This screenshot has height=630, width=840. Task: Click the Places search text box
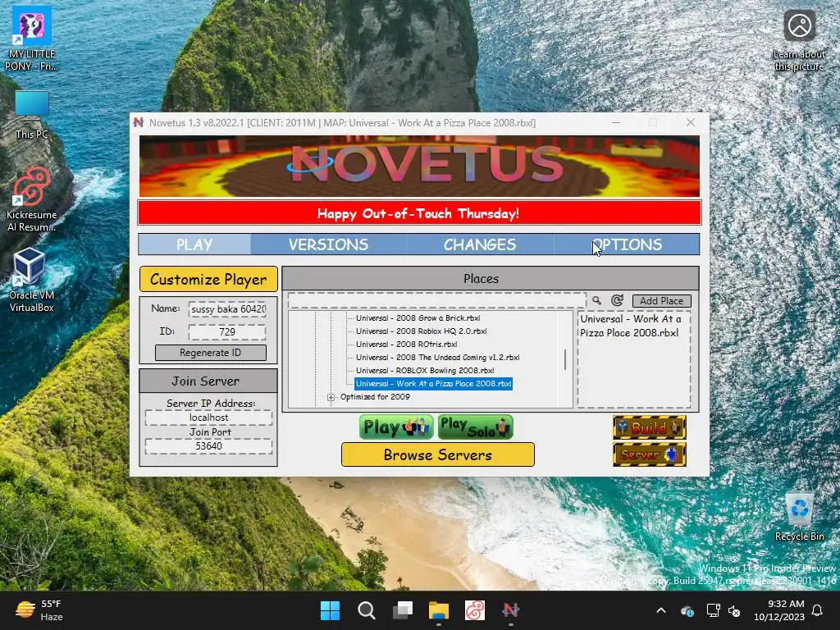coord(436,300)
